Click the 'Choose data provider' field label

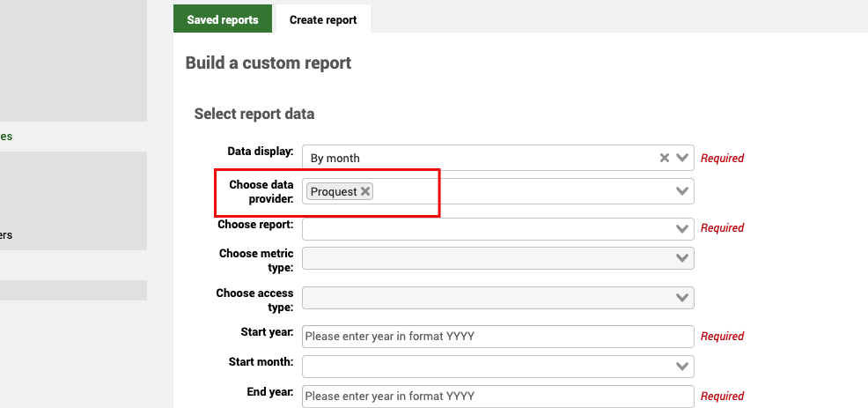coord(261,191)
